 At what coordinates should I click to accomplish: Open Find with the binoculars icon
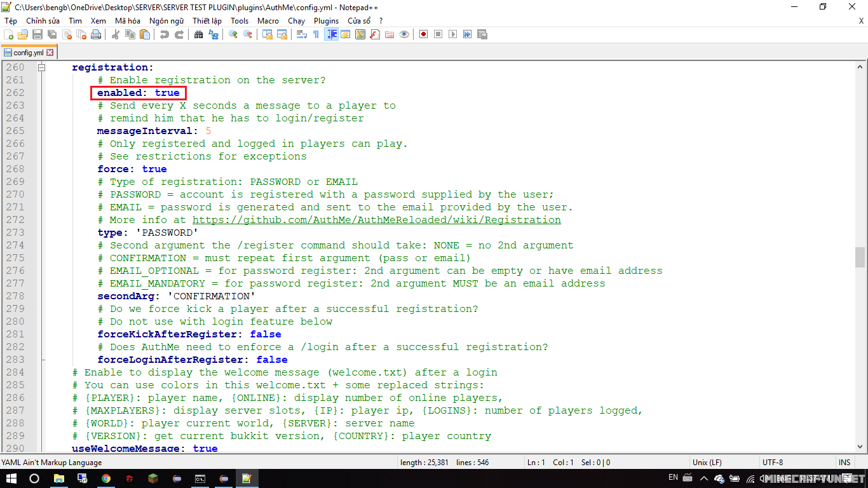[x=199, y=34]
